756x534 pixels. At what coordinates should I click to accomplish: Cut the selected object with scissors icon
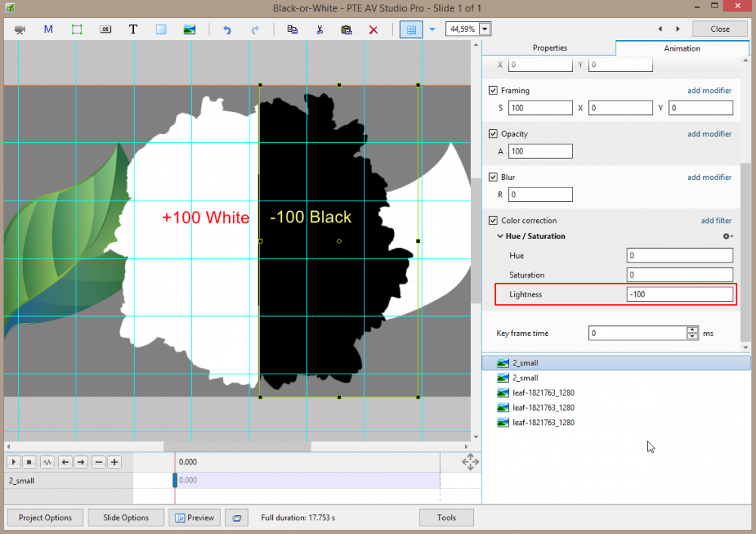point(320,29)
